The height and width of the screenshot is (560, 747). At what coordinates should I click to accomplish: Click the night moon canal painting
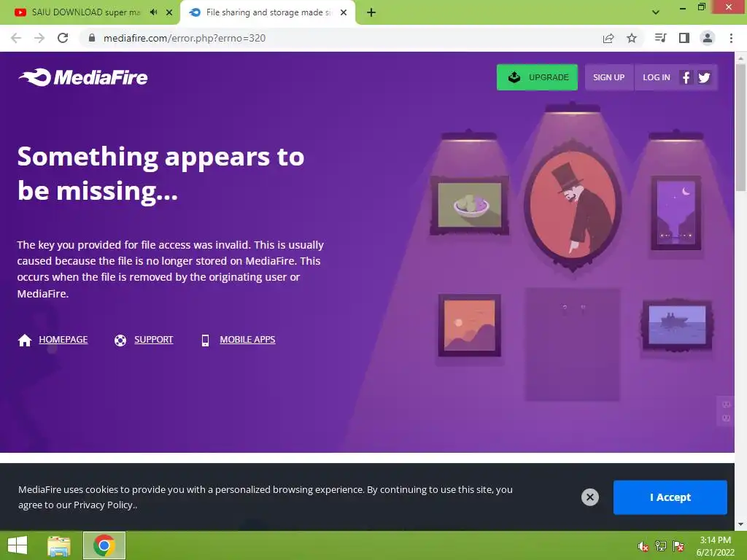click(x=676, y=212)
